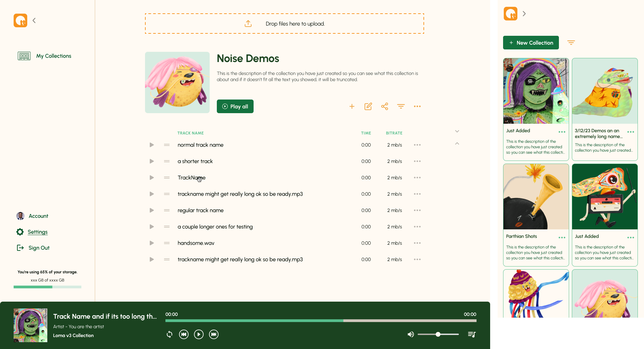Click New Collection button
644x349 pixels.
[x=531, y=43]
